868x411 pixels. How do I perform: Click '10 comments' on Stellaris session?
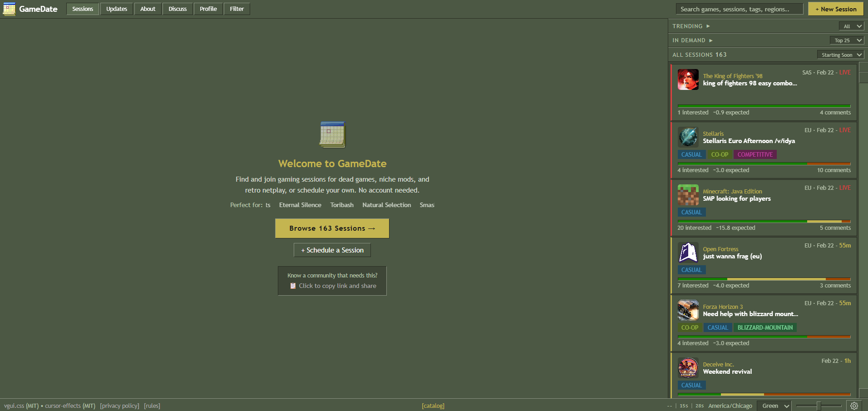tap(834, 170)
